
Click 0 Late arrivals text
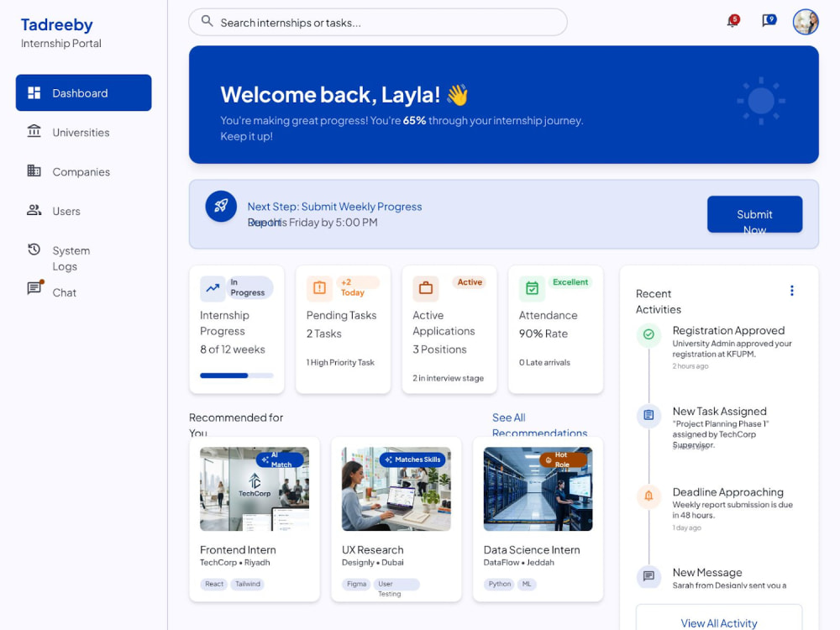544,363
